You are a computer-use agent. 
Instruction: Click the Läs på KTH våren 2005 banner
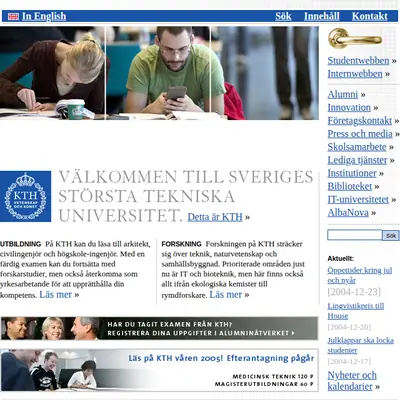[159, 370]
